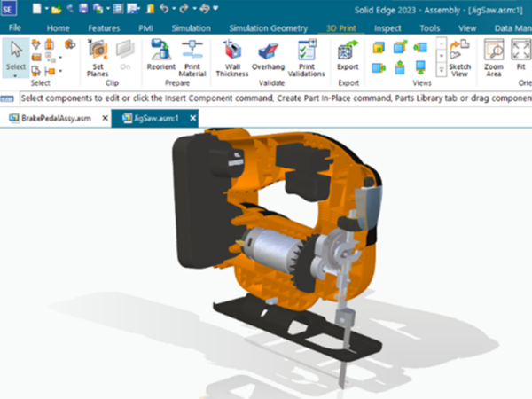Click the Undo arrow in the title bar
The width and height of the screenshot is (532, 399).
[164, 9]
